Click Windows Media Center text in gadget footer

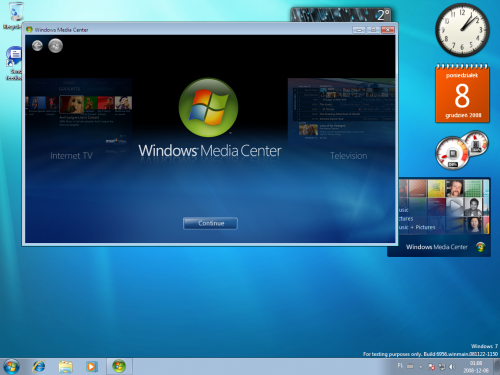click(x=437, y=247)
